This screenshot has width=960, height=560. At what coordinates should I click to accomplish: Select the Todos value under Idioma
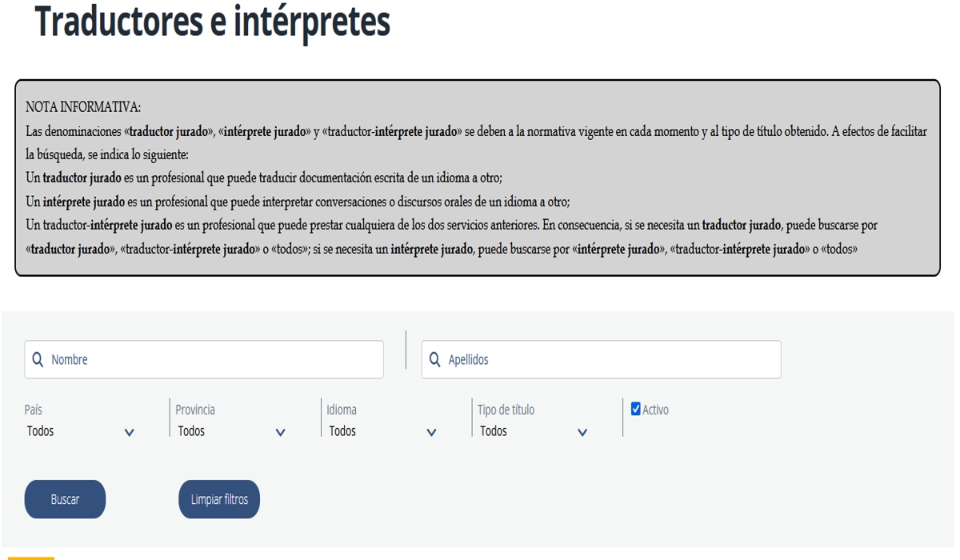pyautogui.click(x=342, y=431)
